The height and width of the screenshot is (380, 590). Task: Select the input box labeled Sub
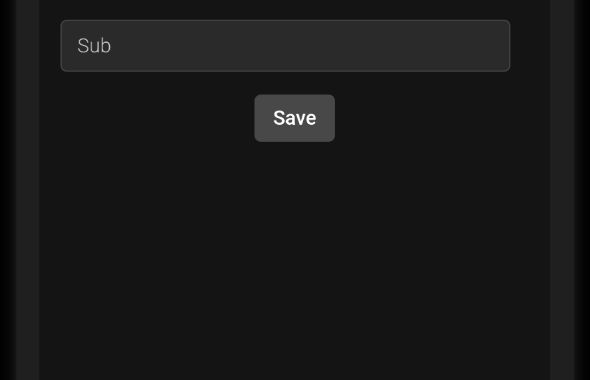(x=285, y=46)
